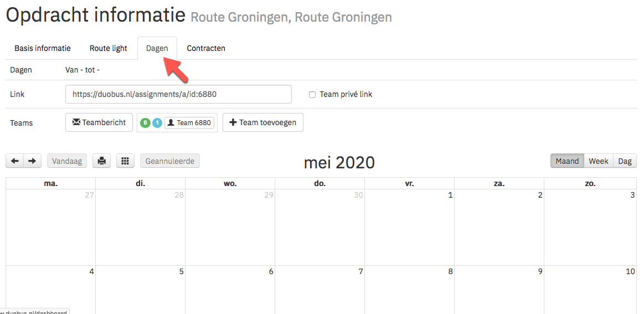Screen dimensions: 644x314
Task: Select May 5 calendar cell
Action: click(x=141, y=290)
